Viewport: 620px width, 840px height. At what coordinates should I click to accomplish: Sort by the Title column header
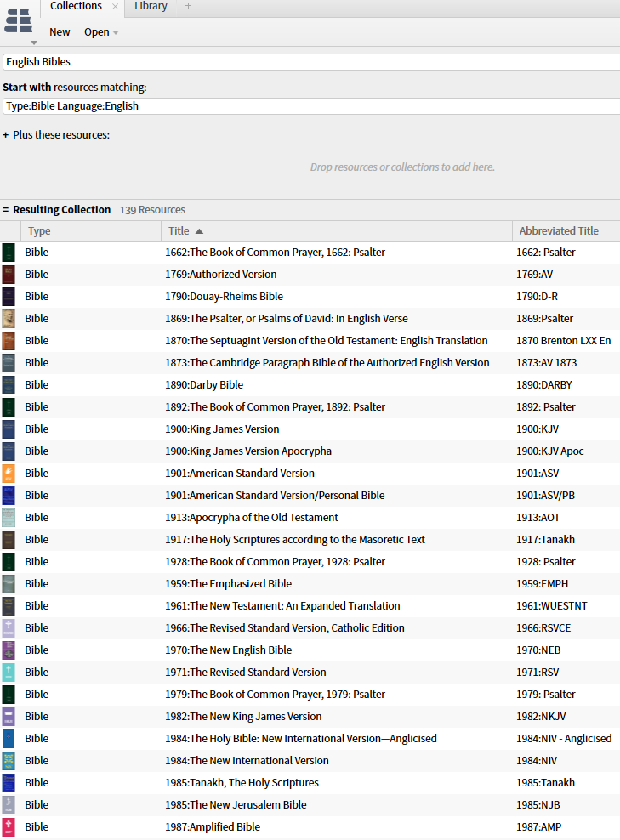tap(337, 231)
